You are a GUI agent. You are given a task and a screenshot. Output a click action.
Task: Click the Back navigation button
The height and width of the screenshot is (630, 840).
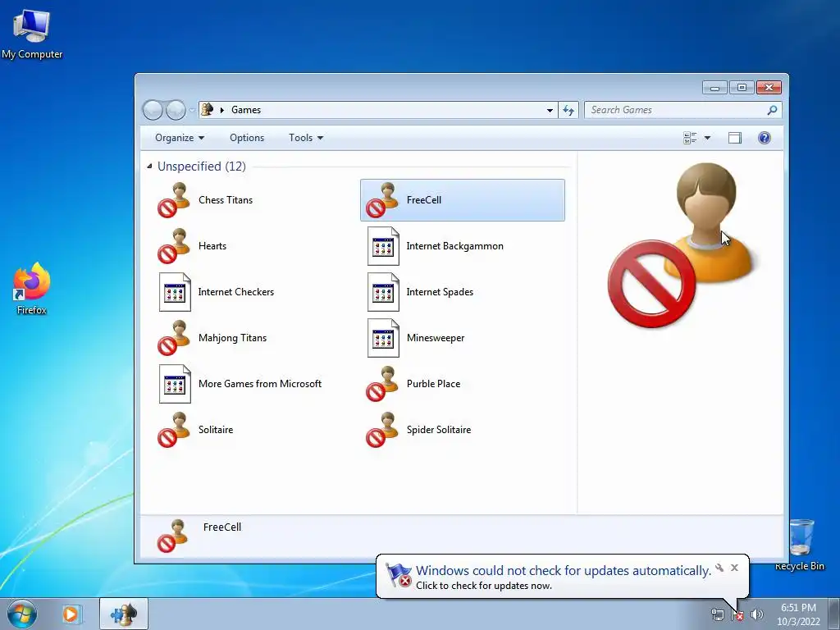[x=153, y=110]
